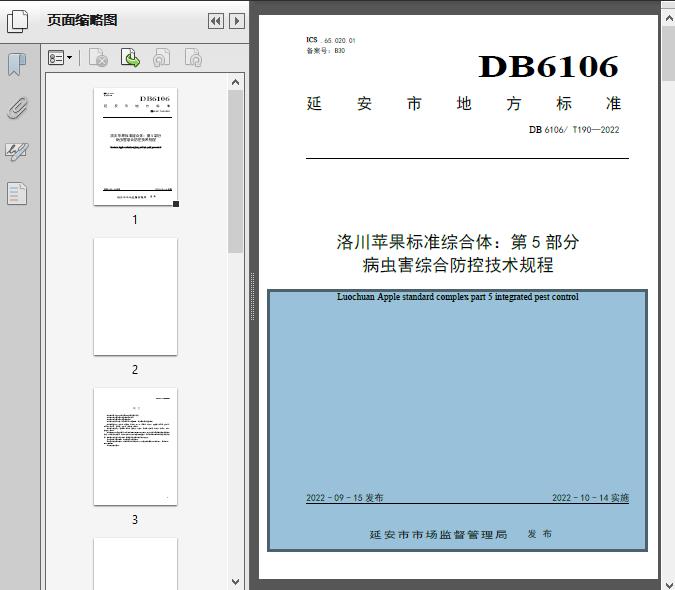This screenshot has width=675, height=590.
Task: Select the partially visible page 4 thumbnail
Action: pyautogui.click(x=135, y=564)
